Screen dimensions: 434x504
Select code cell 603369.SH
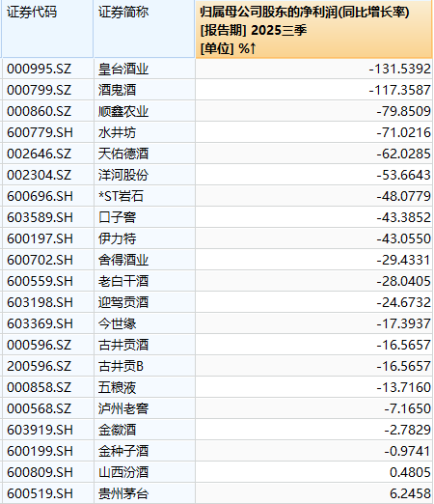(47, 323)
